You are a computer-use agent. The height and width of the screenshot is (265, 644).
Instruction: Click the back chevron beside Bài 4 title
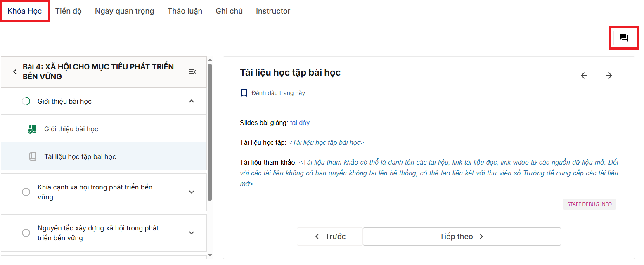[15, 72]
